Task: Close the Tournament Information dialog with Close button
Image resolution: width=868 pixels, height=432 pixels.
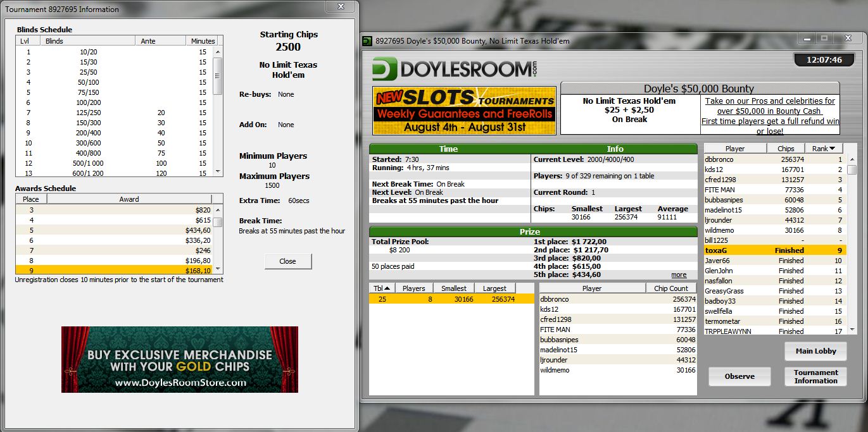Action: (288, 261)
